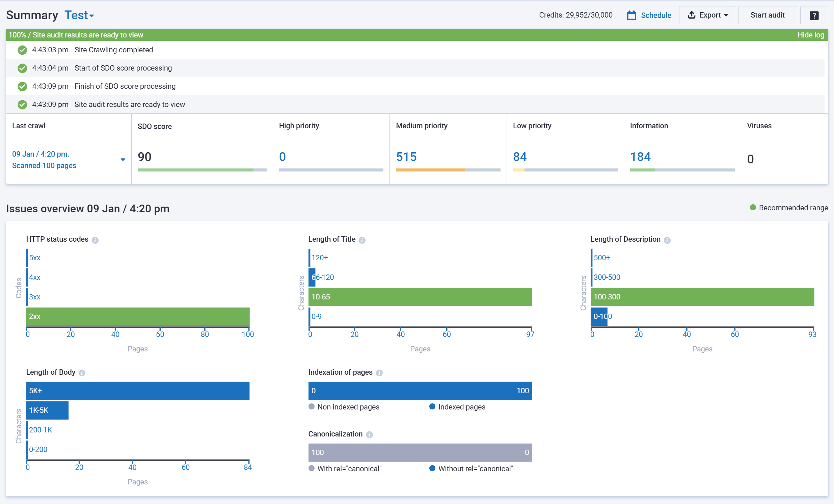Click info icon beside Length of Description
This screenshot has width=834, height=504.
point(667,240)
